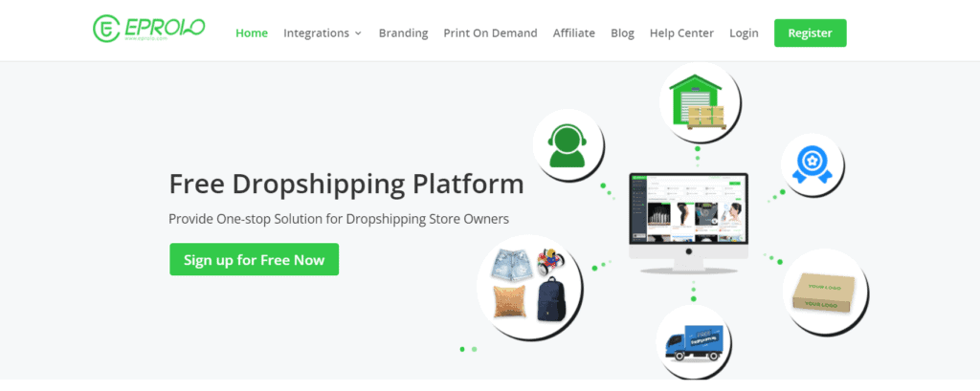
Task: Click the Login link
Action: tap(744, 33)
